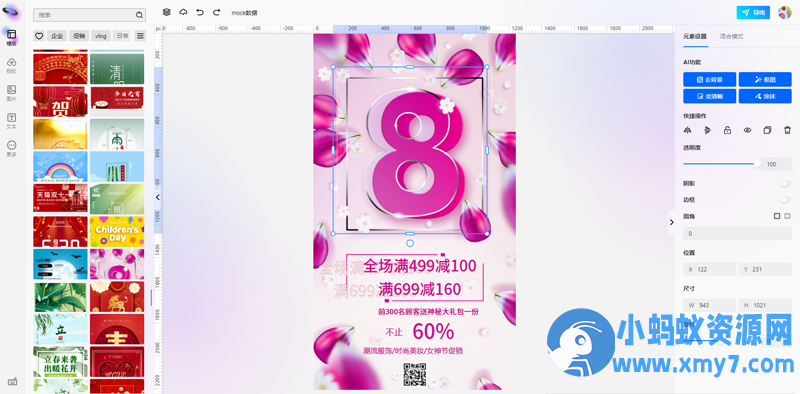Viewport: 800px width, 394px height.
Task: Click the Y position field showing 231
Action: (765, 269)
